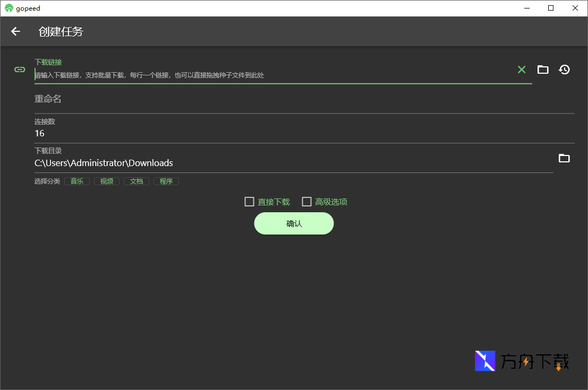Select the 程序 category chip
This screenshot has width=588, height=390.
click(166, 181)
